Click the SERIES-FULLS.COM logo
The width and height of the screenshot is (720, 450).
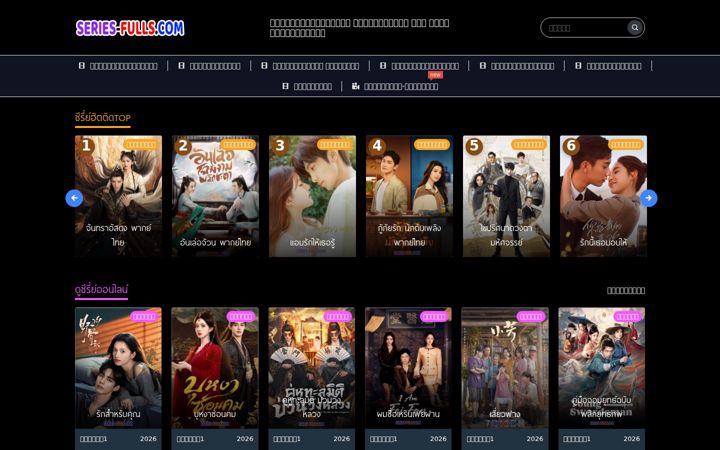pos(130,28)
